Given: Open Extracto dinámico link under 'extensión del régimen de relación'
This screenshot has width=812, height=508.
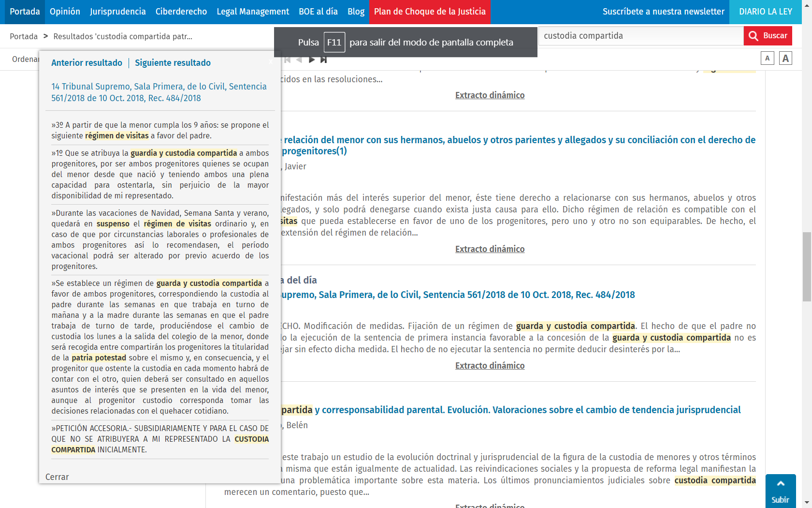Looking at the screenshot, I should (x=490, y=249).
